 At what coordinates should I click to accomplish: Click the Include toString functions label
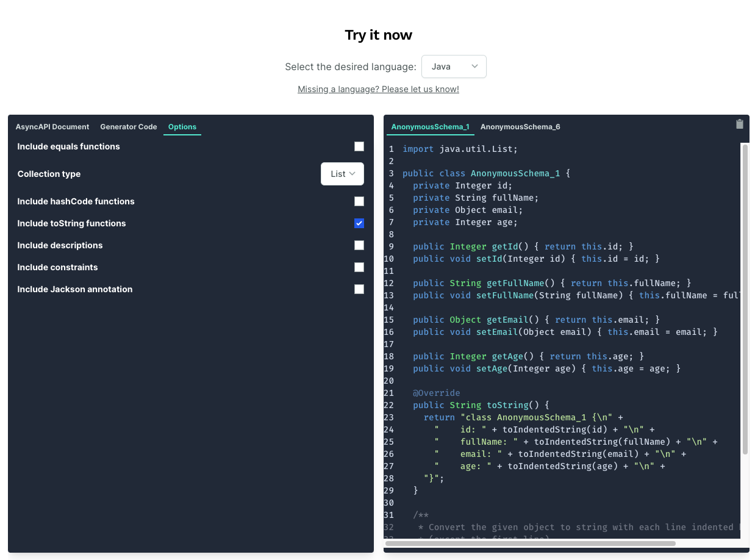[71, 223]
